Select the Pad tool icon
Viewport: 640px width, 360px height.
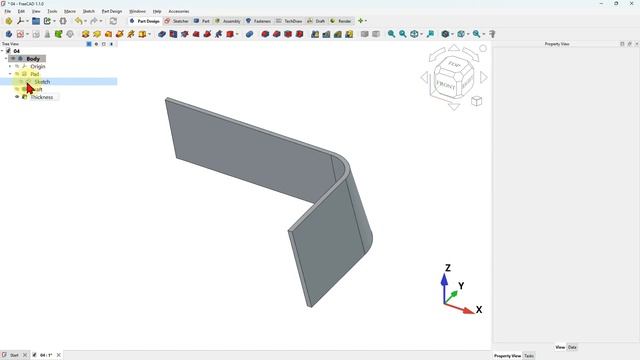[x=85, y=34]
